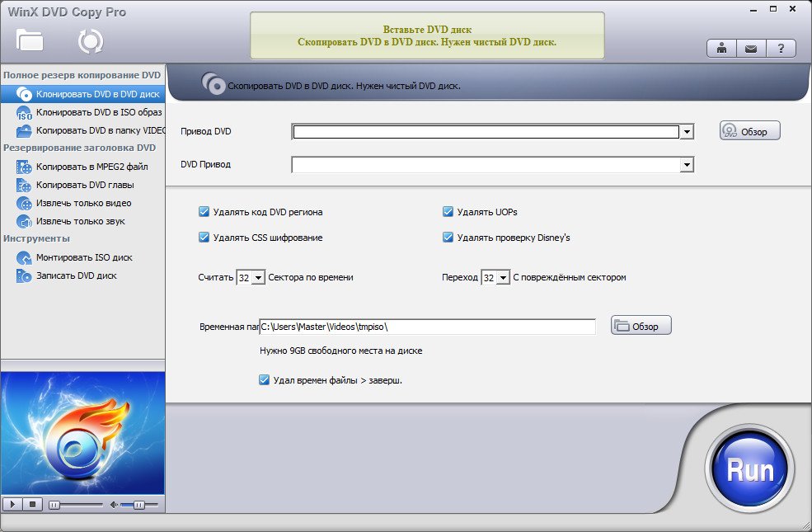Click the preview playback progress slider
812x532 pixels.
click(76, 505)
